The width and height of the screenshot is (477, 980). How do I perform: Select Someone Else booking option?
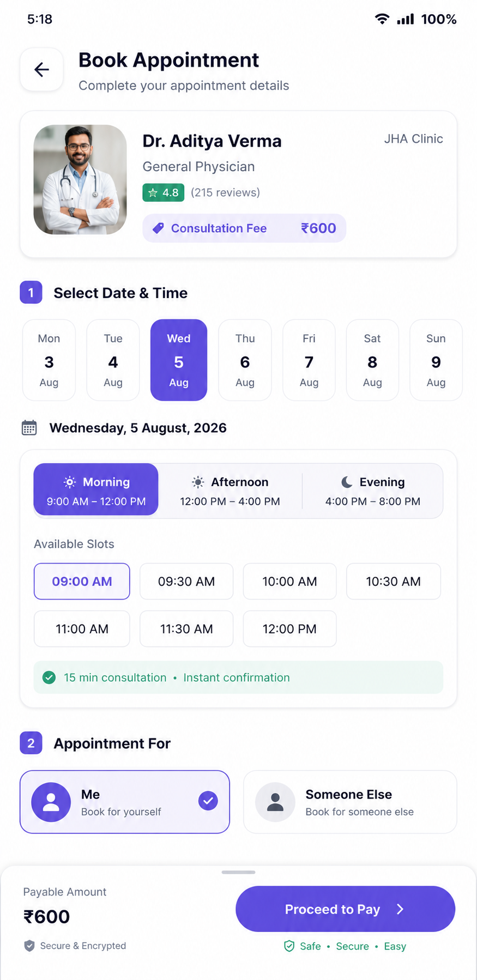tap(350, 802)
